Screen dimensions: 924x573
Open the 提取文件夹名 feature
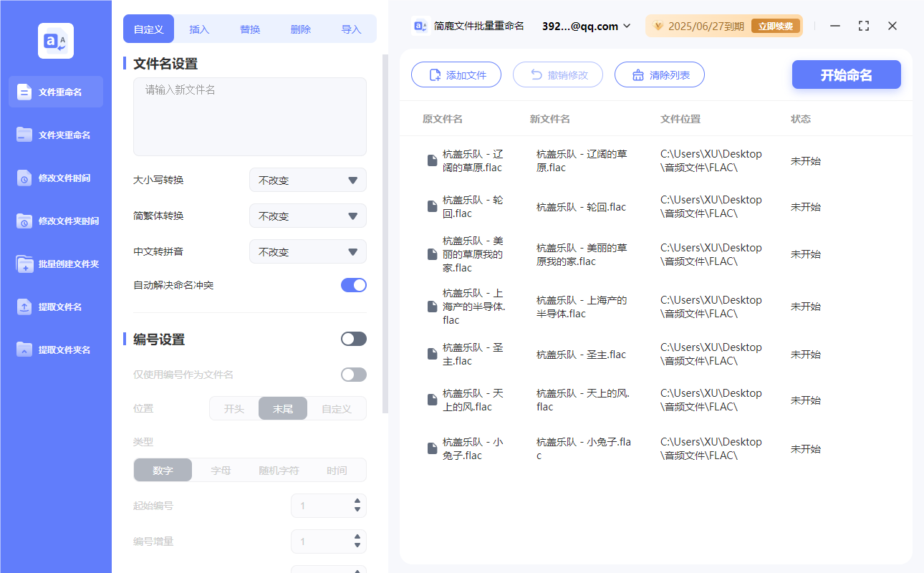pos(55,350)
